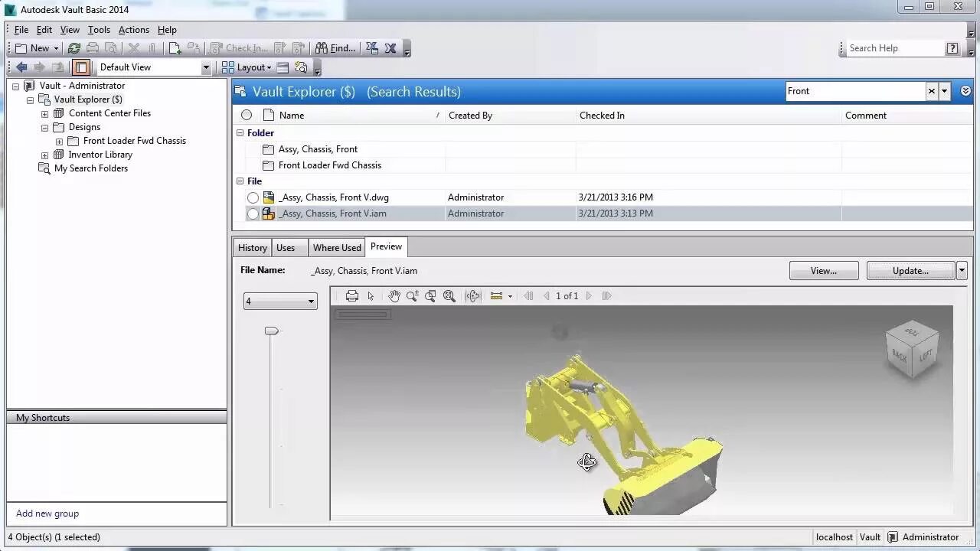Click the Find binoculars icon
Image resolution: width=980 pixels, height=551 pixels.
click(x=322, y=48)
